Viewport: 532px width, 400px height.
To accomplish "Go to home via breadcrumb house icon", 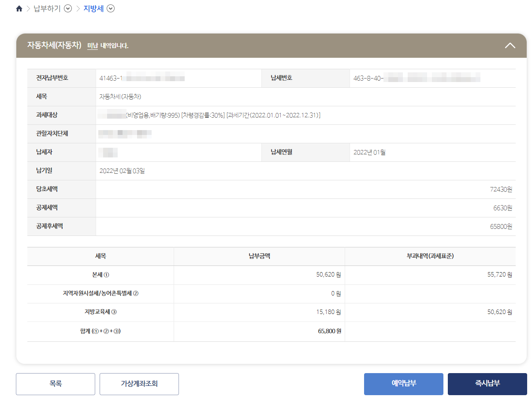I will [19, 9].
